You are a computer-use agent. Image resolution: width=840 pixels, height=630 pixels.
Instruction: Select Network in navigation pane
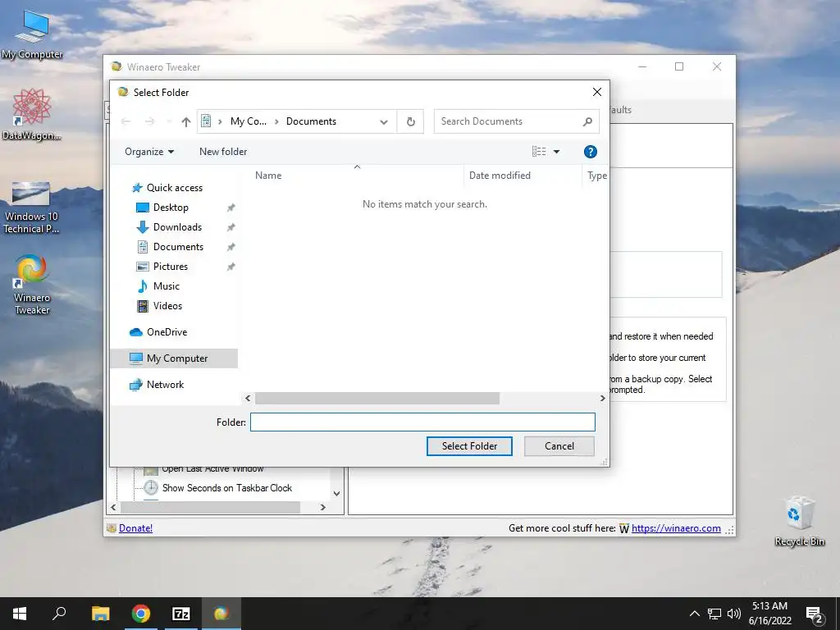tap(165, 385)
